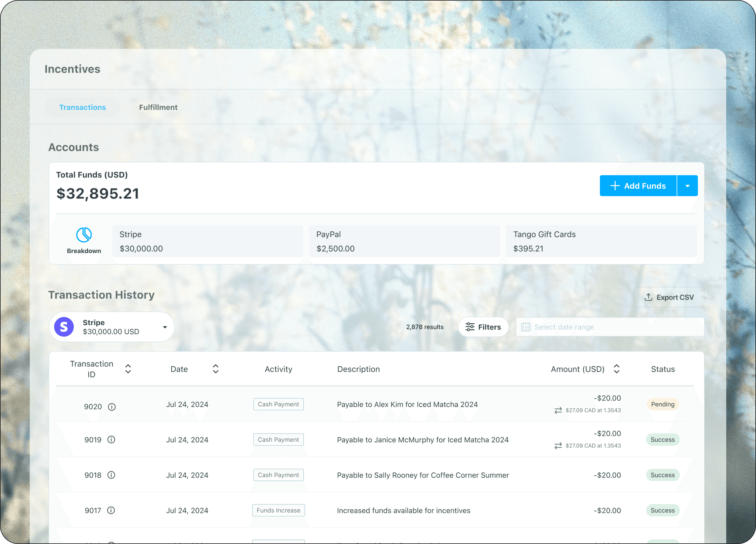The height and width of the screenshot is (544, 756).
Task: Click info icon next to transaction 9018
Action: click(111, 475)
